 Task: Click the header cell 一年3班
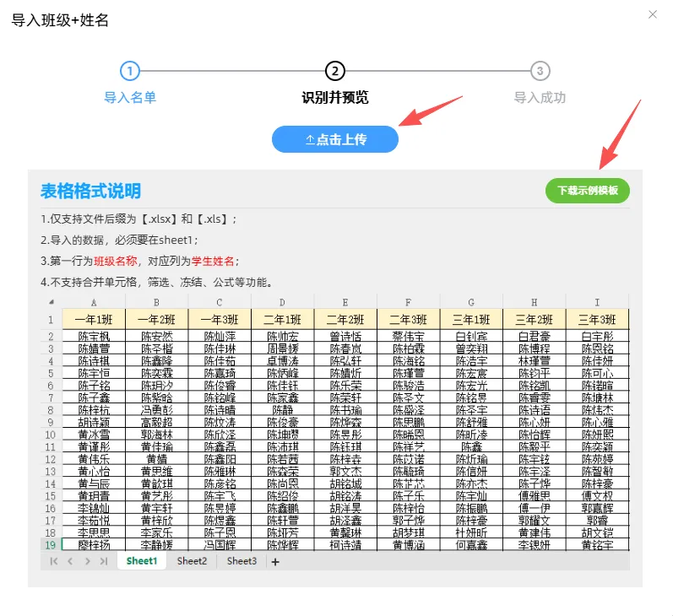[x=220, y=320]
